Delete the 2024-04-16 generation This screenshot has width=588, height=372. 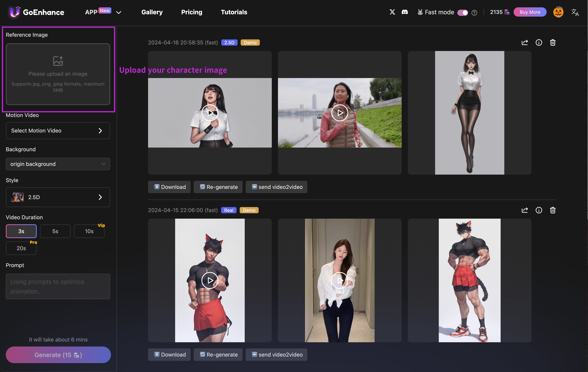click(553, 42)
